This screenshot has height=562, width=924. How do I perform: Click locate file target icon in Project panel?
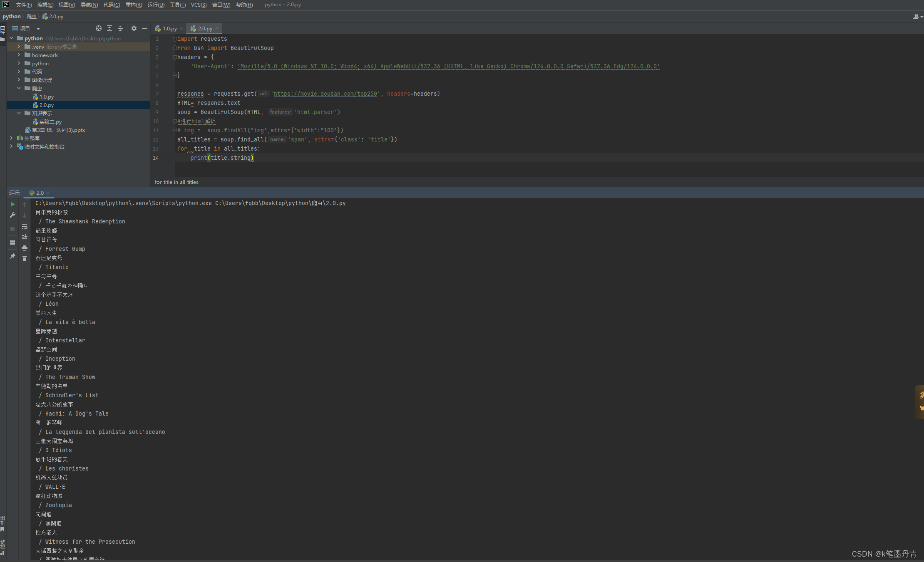tap(99, 28)
